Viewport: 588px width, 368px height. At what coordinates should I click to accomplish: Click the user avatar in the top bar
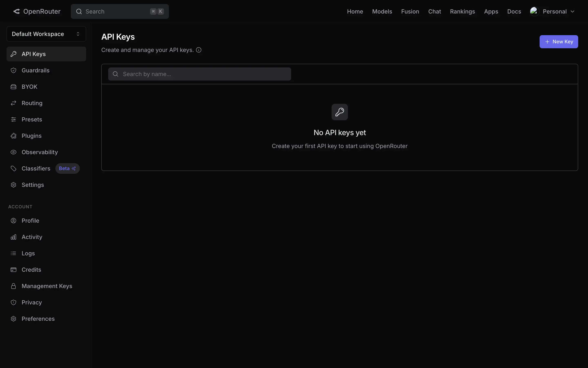(x=535, y=11)
